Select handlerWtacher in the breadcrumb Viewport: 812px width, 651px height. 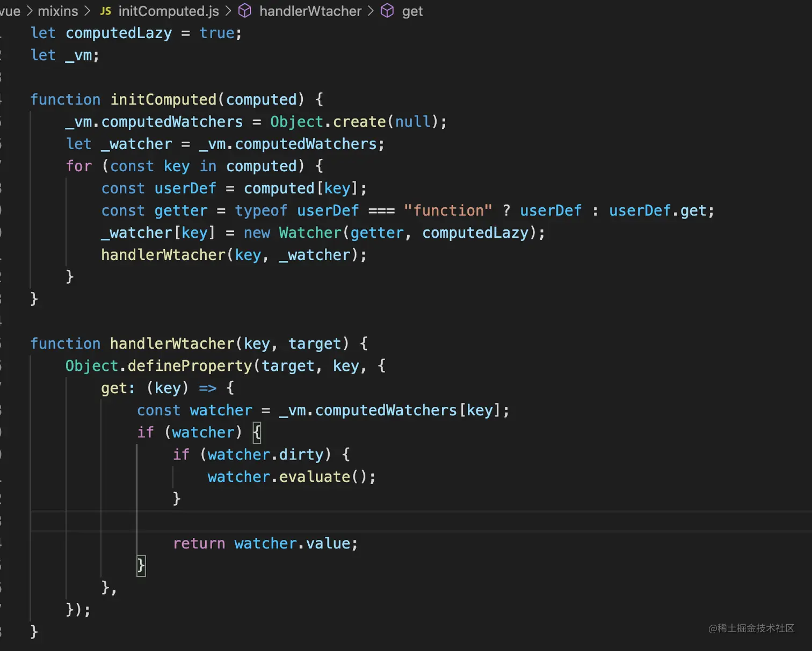(x=310, y=11)
